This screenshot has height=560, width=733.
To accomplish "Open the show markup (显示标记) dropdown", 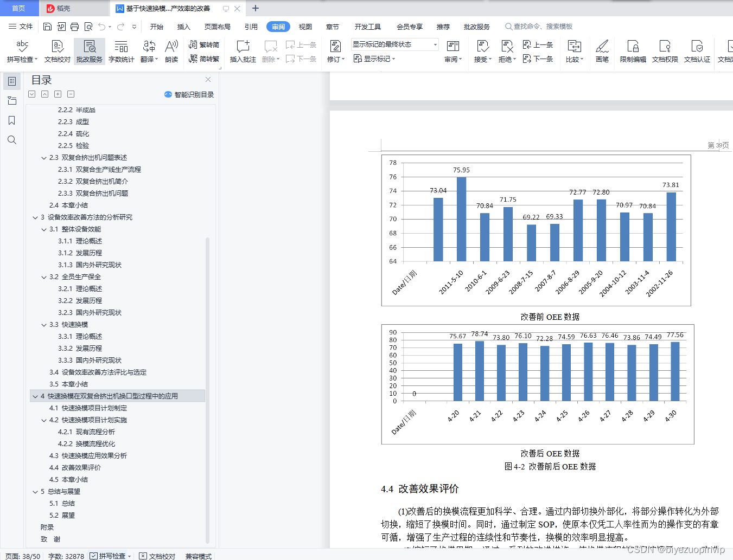I will click(x=375, y=59).
